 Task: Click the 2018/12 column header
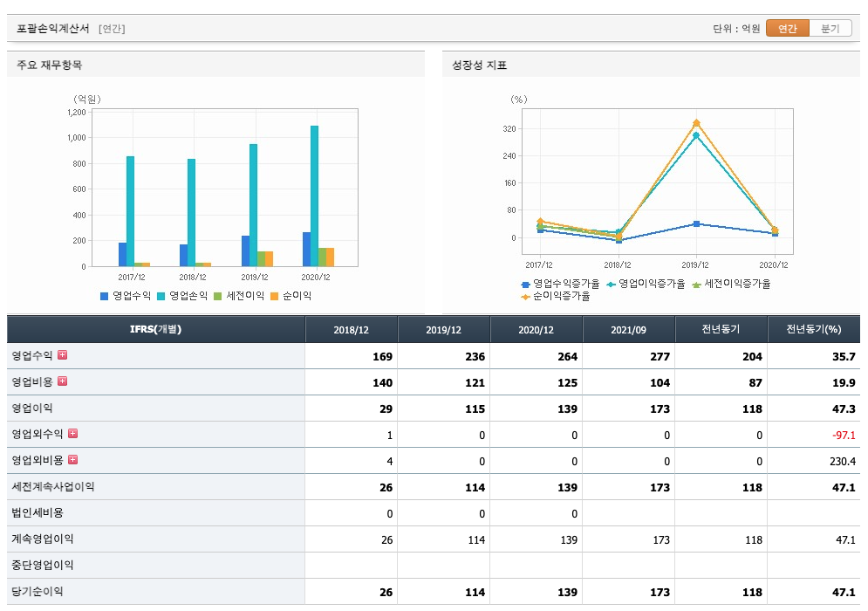351,330
